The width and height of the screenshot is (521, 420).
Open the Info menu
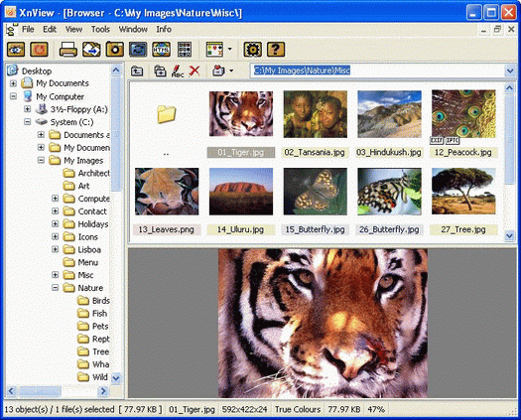(164, 29)
